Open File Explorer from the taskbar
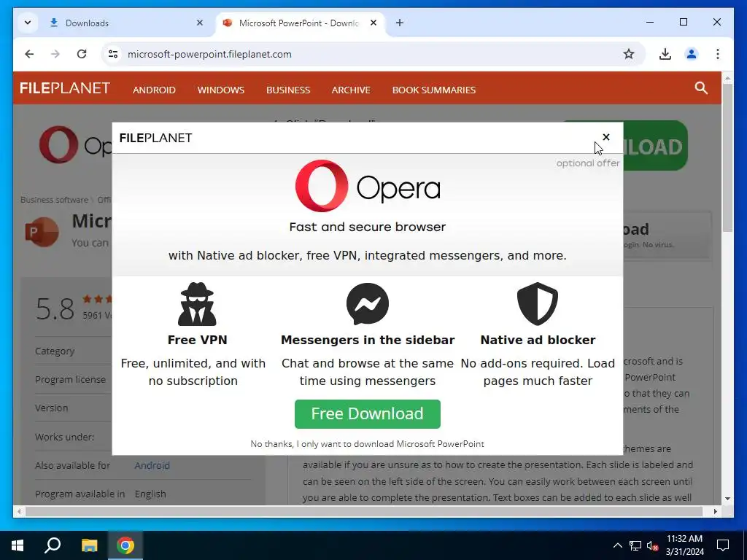747x560 pixels. (x=89, y=545)
